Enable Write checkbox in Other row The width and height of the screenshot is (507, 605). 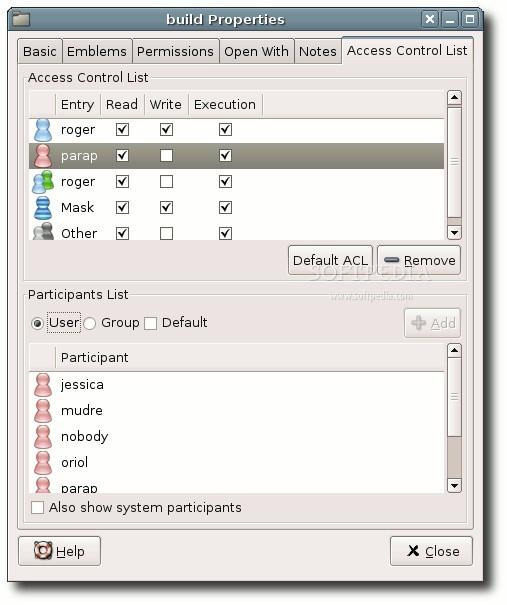pos(166,233)
